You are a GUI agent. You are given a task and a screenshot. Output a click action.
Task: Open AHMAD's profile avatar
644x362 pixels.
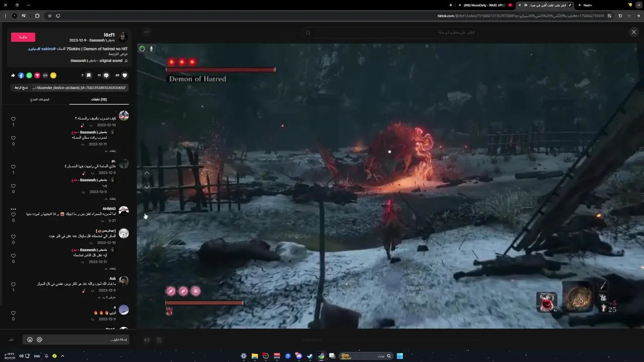[123, 211]
